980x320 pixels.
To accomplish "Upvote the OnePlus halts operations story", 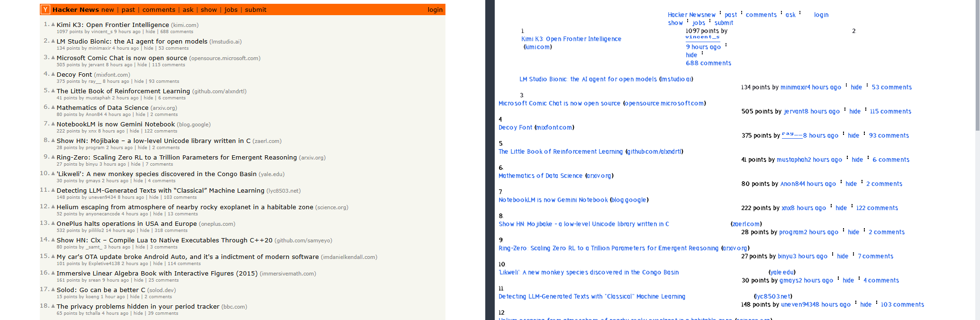I will [x=53, y=223].
